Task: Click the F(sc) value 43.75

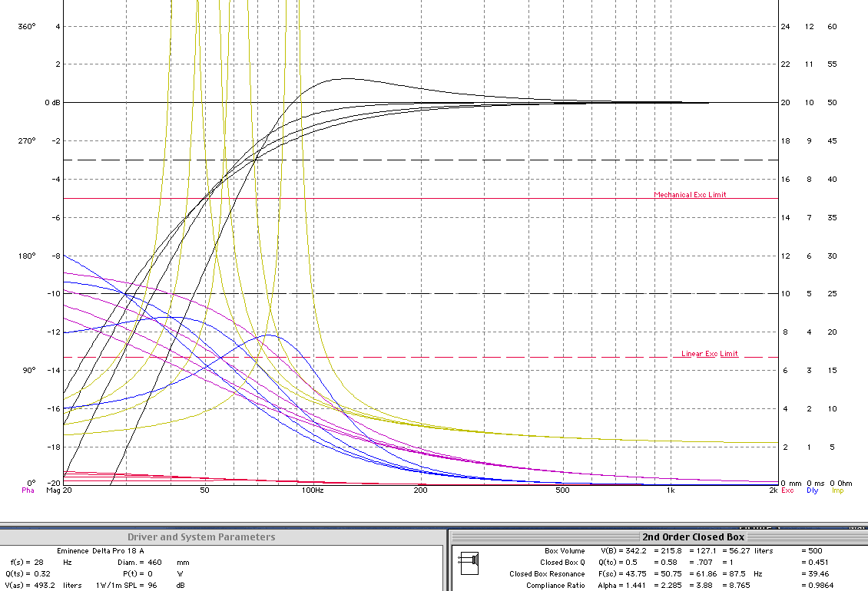Action: coord(635,574)
